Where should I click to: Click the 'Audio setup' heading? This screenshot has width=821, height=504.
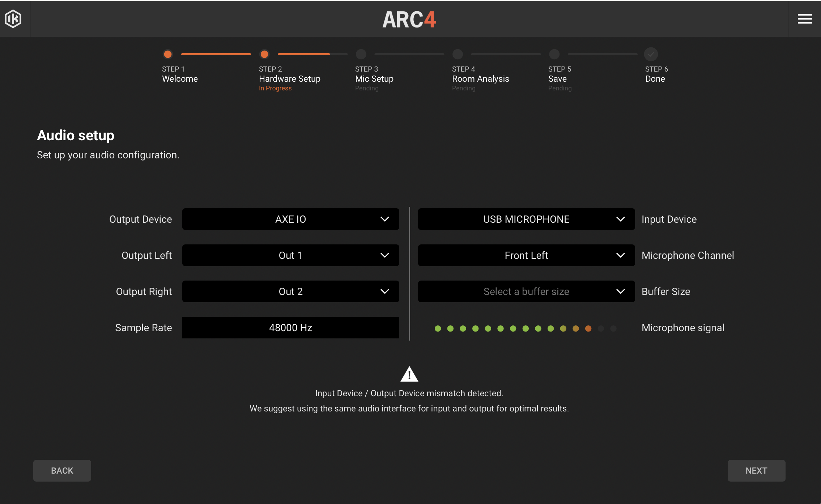[x=76, y=135]
